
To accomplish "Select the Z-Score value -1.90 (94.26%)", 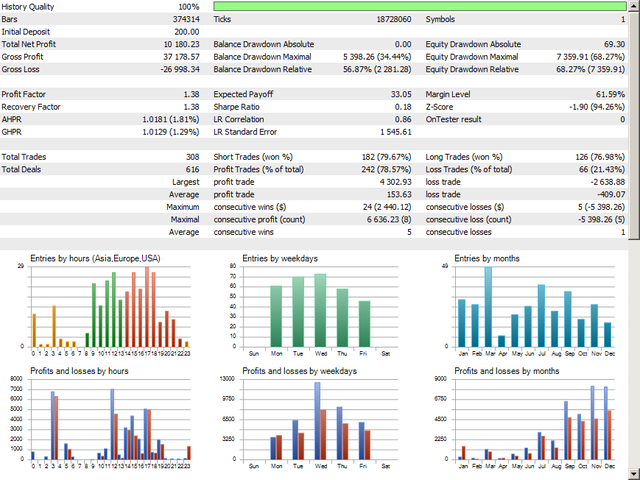I will (x=591, y=106).
